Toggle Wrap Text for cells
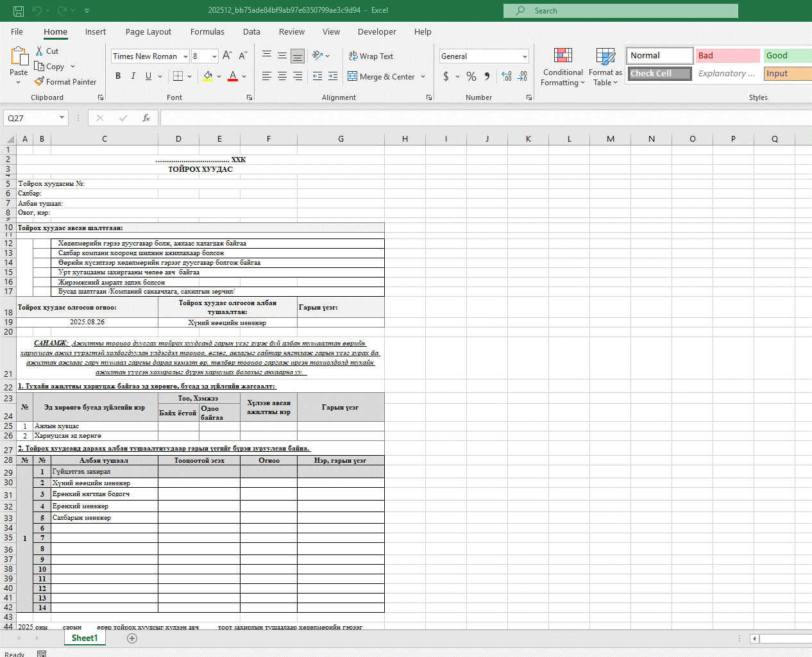The width and height of the screenshot is (812, 657). pos(371,56)
